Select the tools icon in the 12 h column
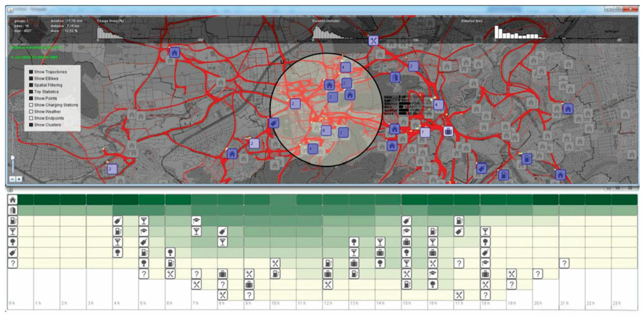This screenshot has width=644, height=320. (328, 284)
